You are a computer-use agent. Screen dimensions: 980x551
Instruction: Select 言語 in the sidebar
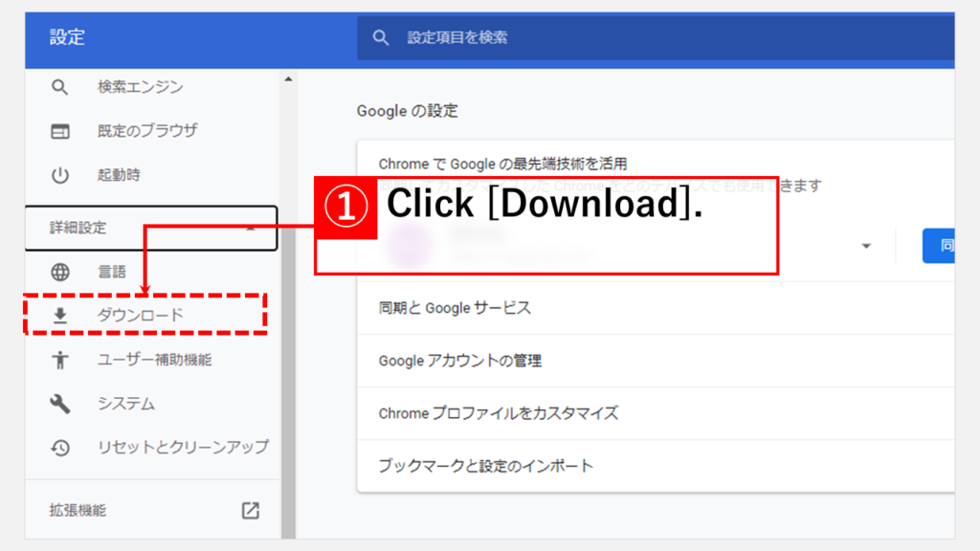tap(112, 272)
